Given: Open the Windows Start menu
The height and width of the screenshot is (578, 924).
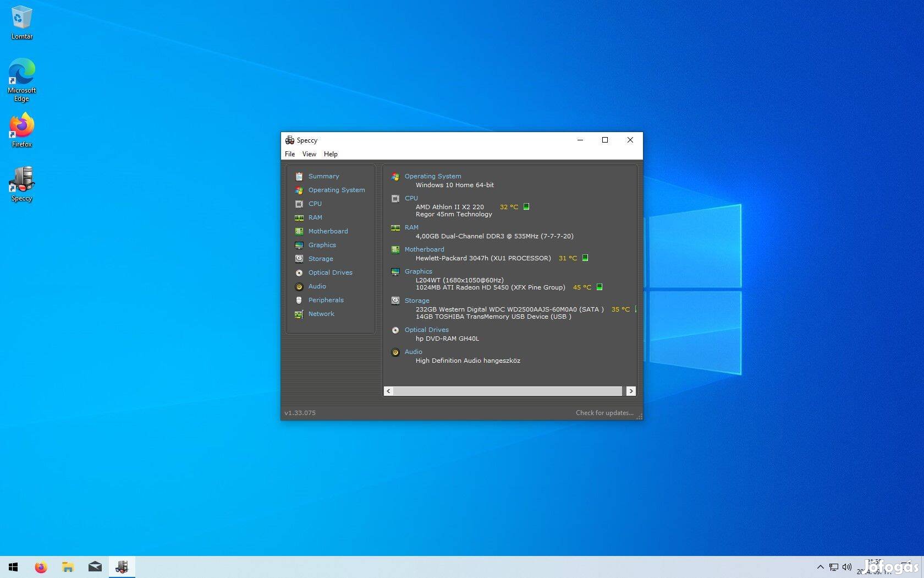Looking at the screenshot, I should pos(13,567).
